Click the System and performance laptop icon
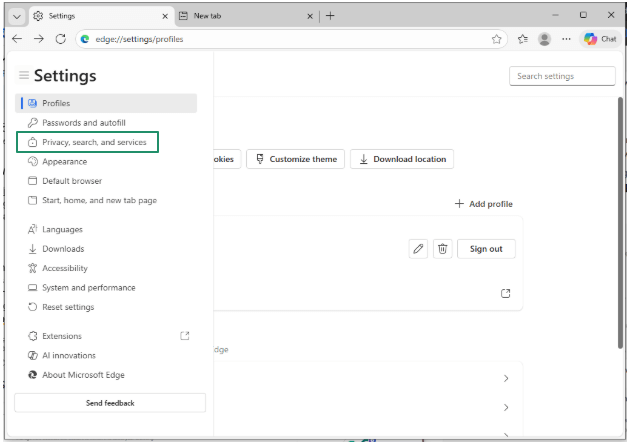This screenshot has height=443, width=630. click(x=33, y=288)
